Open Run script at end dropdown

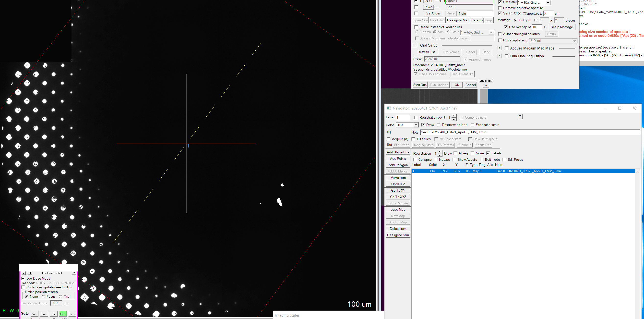[574, 41]
